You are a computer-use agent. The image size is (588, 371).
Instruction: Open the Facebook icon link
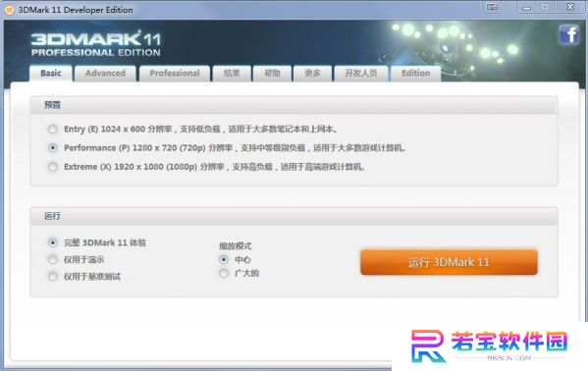[569, 34]
